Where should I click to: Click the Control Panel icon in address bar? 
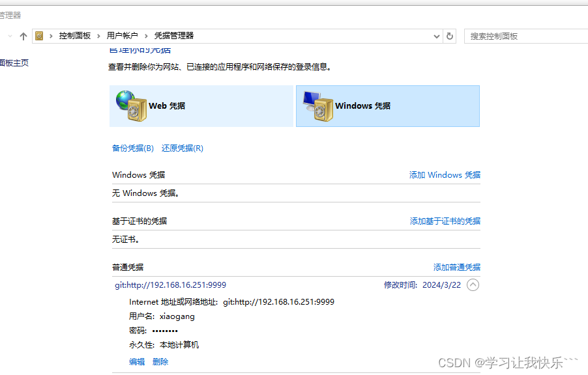click(x=39, y=36)
